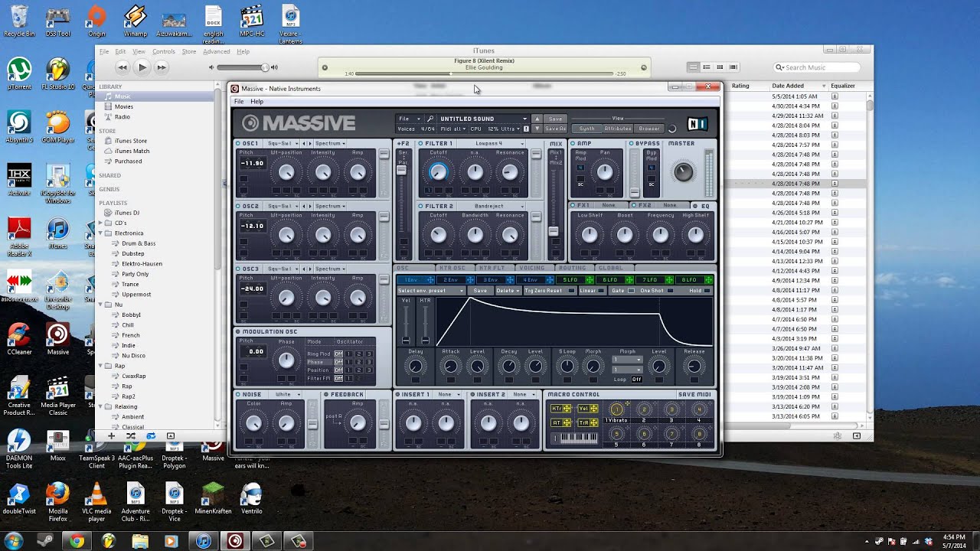Go to previous track in iTunes
The height and width of the screenshot is (551, 980).
pos(122,67)
